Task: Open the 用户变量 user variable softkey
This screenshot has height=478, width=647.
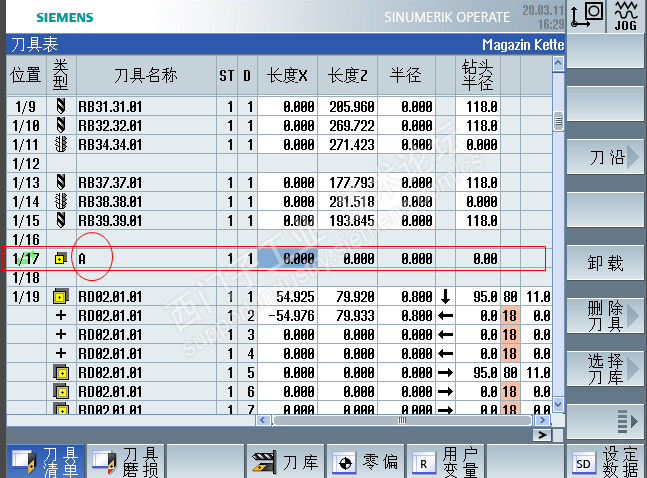Action: point(446,461)
